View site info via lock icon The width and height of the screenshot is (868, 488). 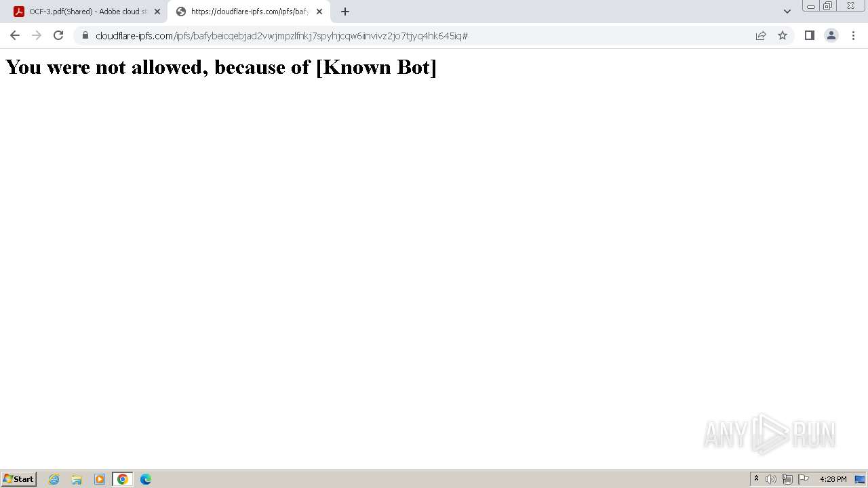(85, 35)
